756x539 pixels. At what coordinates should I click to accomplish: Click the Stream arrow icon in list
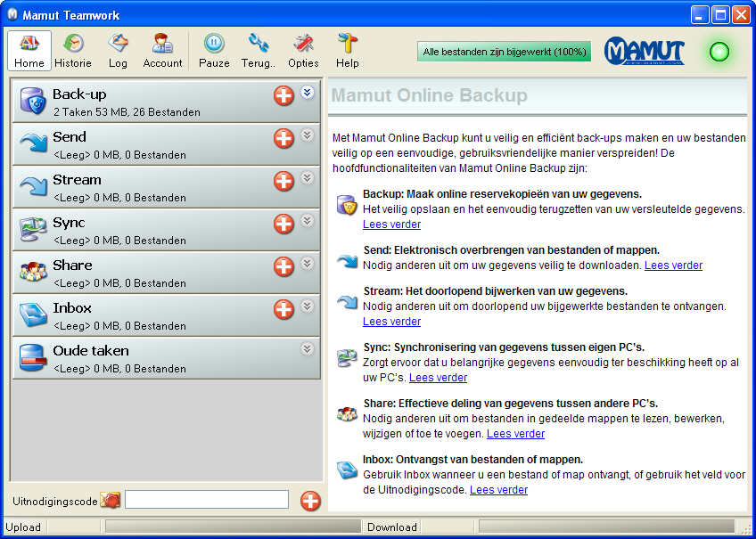pyautogui.click(x=33, y=186)
